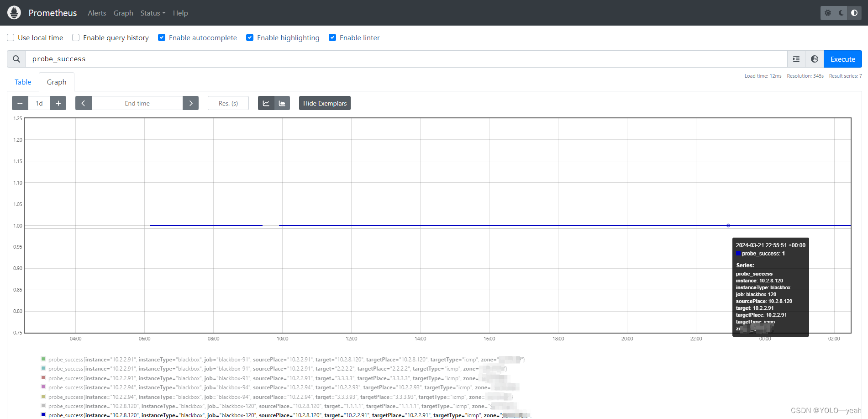Select legend series with target 3.3.3.3
868x419 pixels.
pos(278,378)
